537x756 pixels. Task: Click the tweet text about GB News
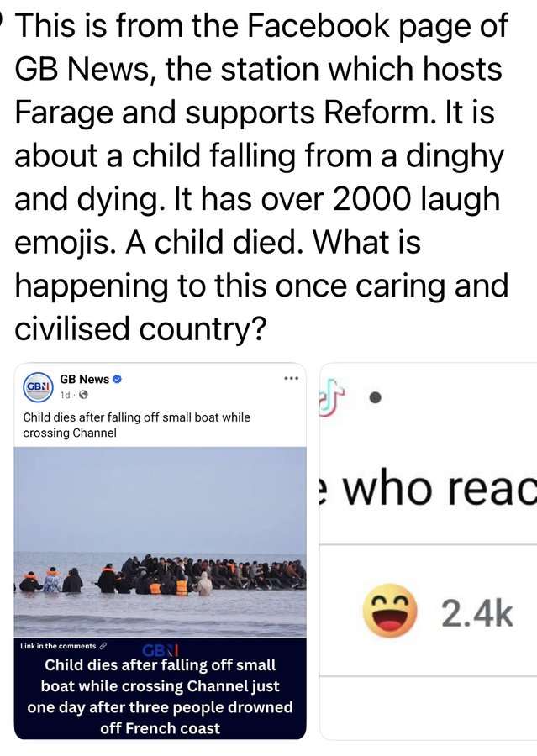261,177
